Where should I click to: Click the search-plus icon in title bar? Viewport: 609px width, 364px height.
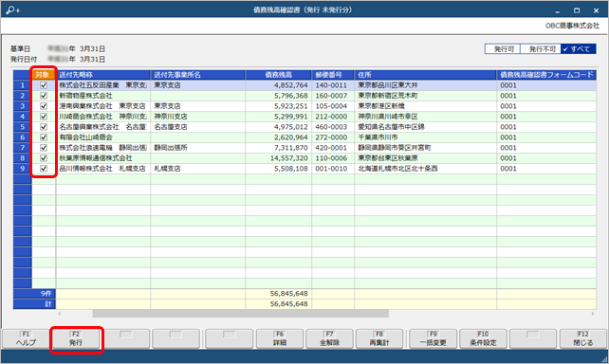[13, 9]
